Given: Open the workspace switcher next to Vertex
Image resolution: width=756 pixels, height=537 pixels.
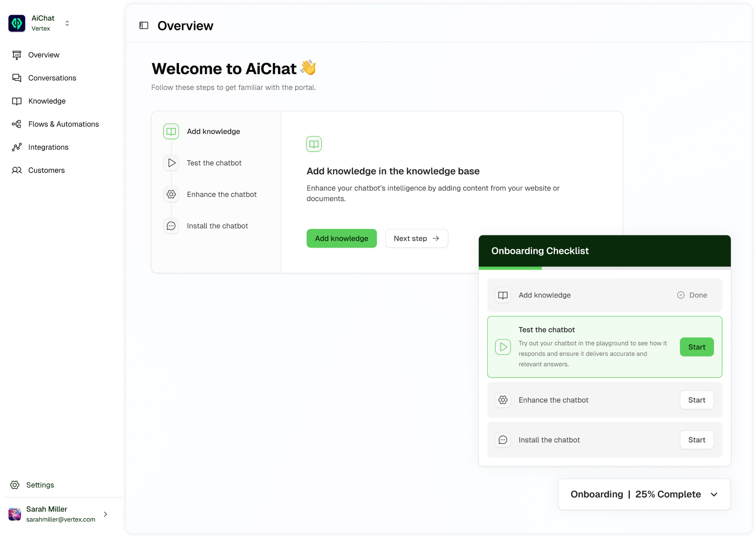Looking at the screenshot, I should [x=68, y=23].
